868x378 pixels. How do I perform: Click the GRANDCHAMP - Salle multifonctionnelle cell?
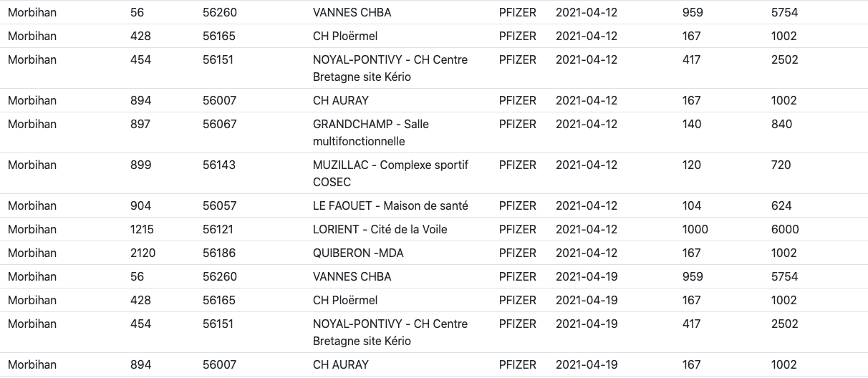point(371,132)
